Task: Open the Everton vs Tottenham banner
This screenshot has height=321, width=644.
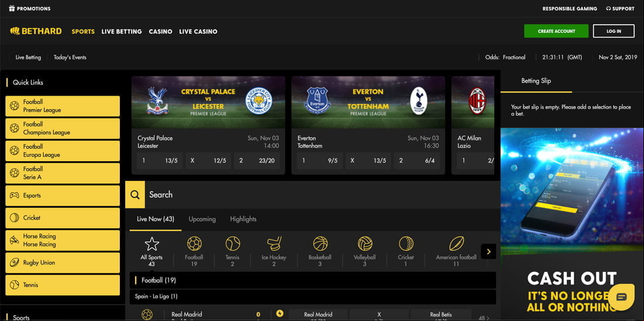Action: point(368,103)
